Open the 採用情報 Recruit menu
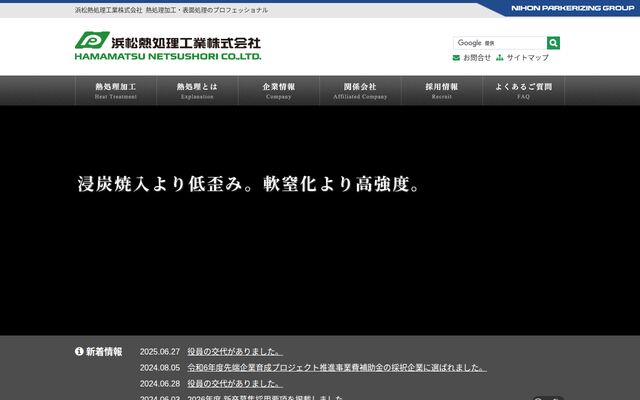The image size is (640, 400). [442, 91]
